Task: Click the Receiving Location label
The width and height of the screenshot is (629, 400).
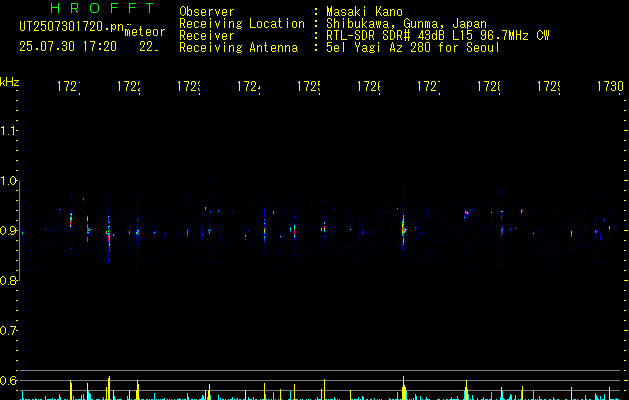Action: 242,24
